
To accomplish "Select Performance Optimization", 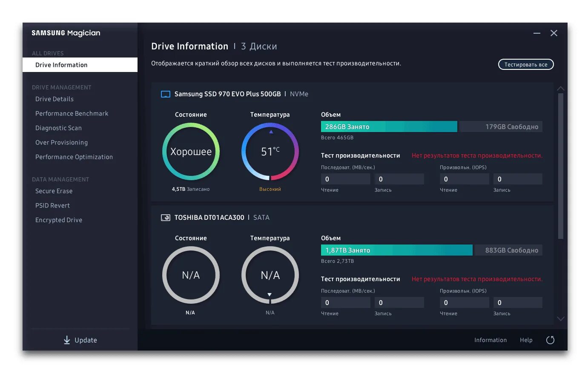I will pos(74,157).
